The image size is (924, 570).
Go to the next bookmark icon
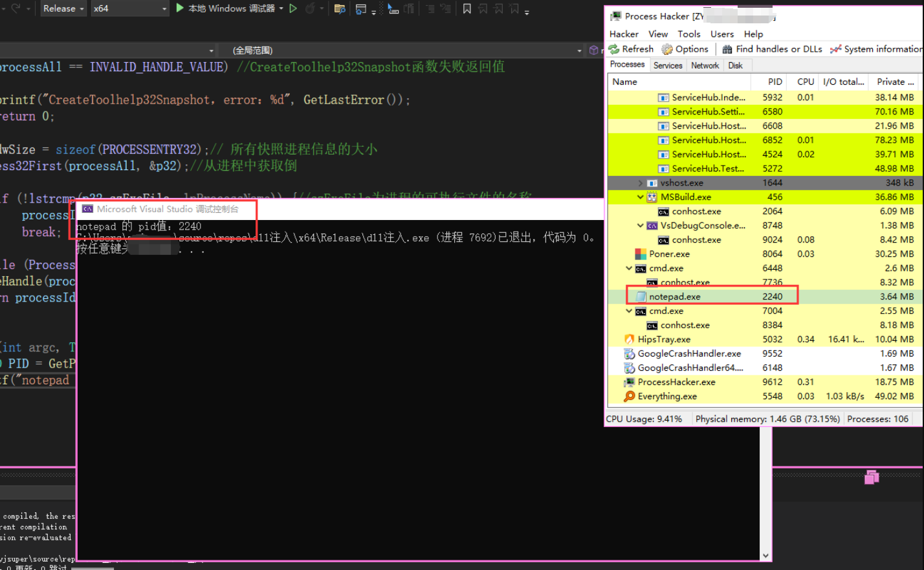click(x=498, y=8)
